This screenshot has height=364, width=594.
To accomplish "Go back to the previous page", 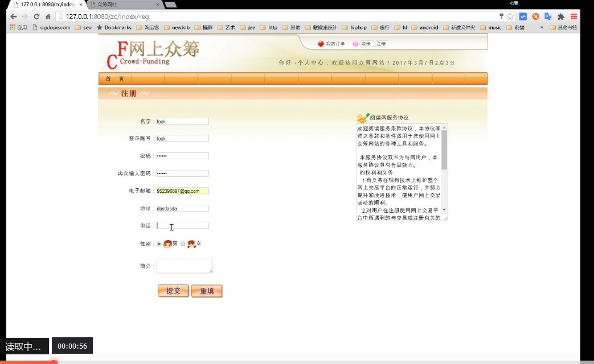I will pos(14,16).
